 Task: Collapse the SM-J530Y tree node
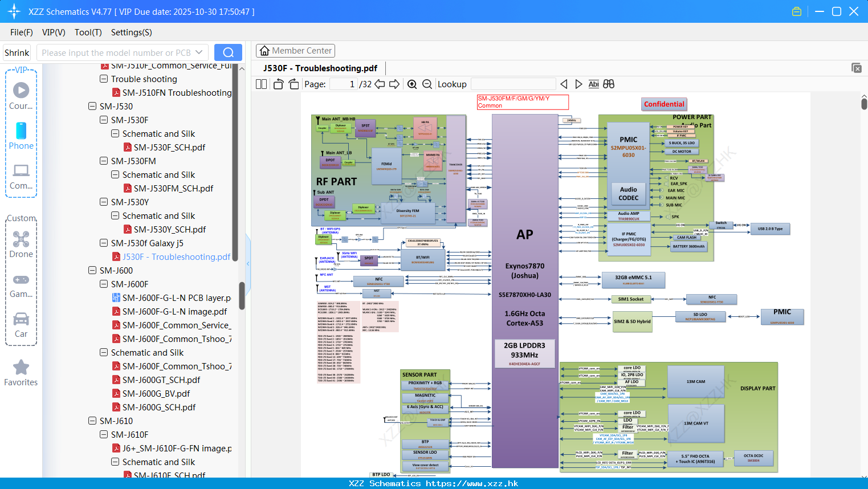tap(104, 202)
